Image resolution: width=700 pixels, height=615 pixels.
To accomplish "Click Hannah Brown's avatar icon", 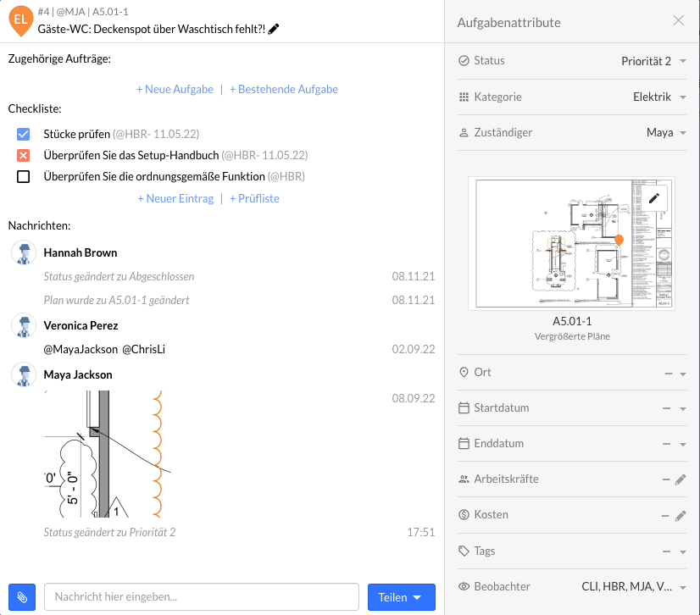I will pyautogui.click(x=24, y=252).
